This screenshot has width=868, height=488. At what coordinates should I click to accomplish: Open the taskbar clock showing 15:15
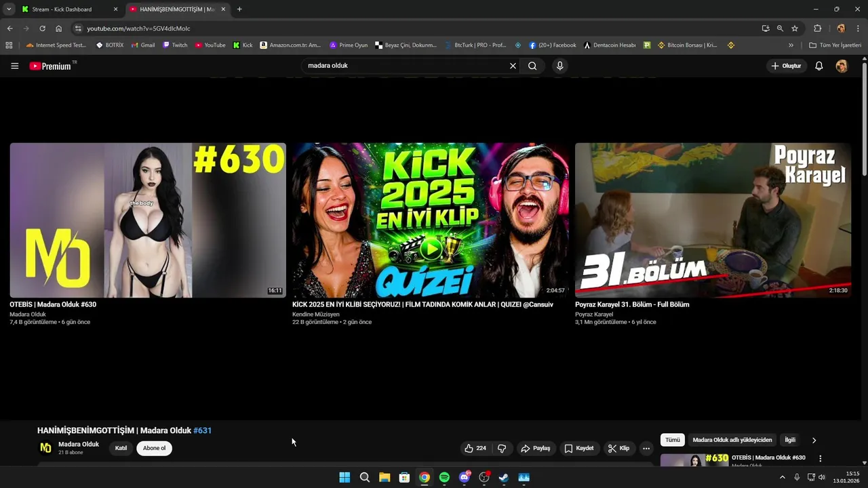pyautogui.click(x=848, y=477)
